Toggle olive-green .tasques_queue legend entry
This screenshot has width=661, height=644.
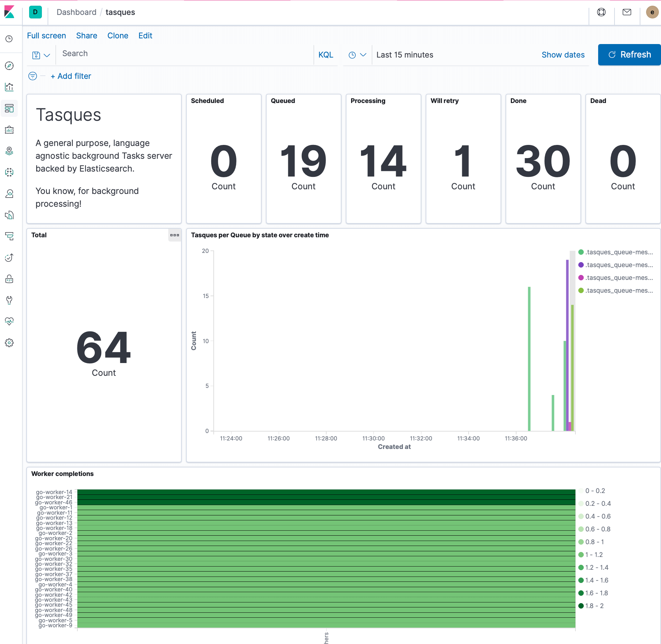pyautogui.click(x=616, y=291)
